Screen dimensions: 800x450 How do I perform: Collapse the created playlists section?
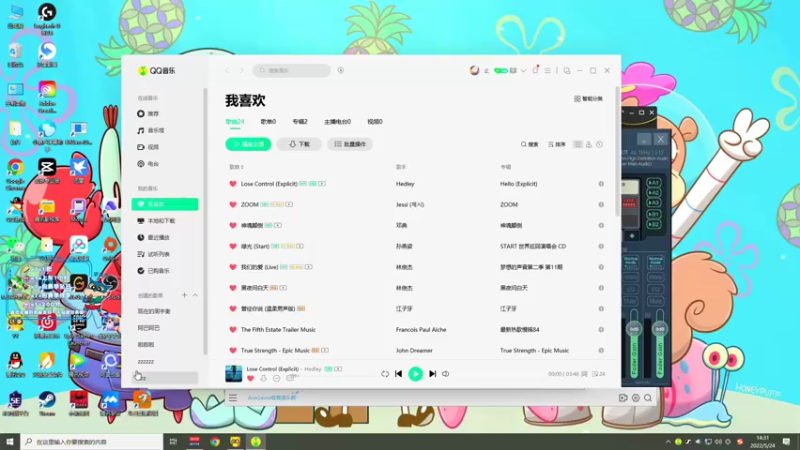[x=195, y=295]
